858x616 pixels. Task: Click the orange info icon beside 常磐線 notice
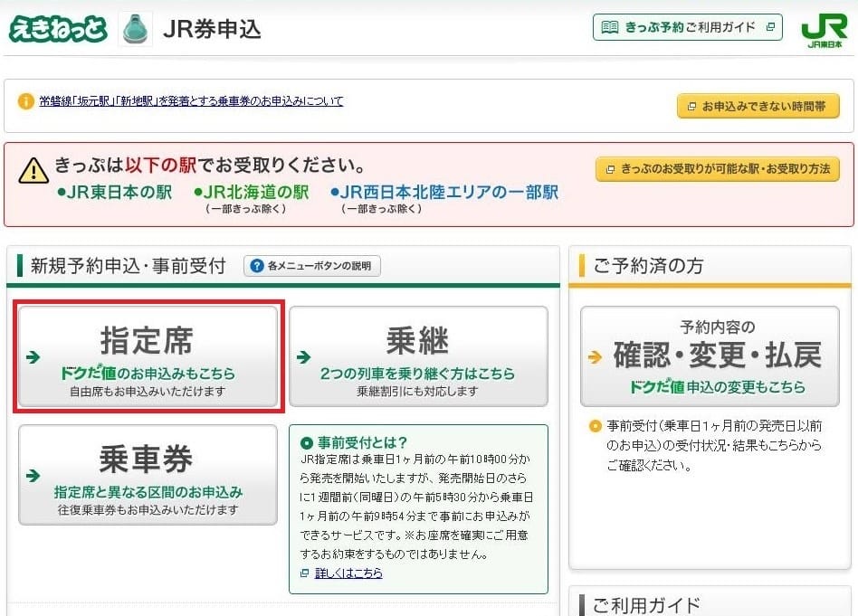tap(26, 101)
